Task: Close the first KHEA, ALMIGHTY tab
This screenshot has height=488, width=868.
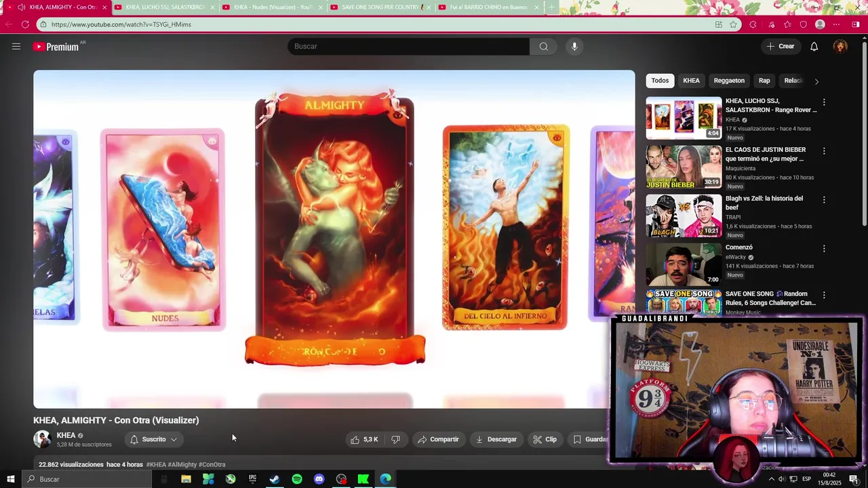Action: (x=104, y=7)
